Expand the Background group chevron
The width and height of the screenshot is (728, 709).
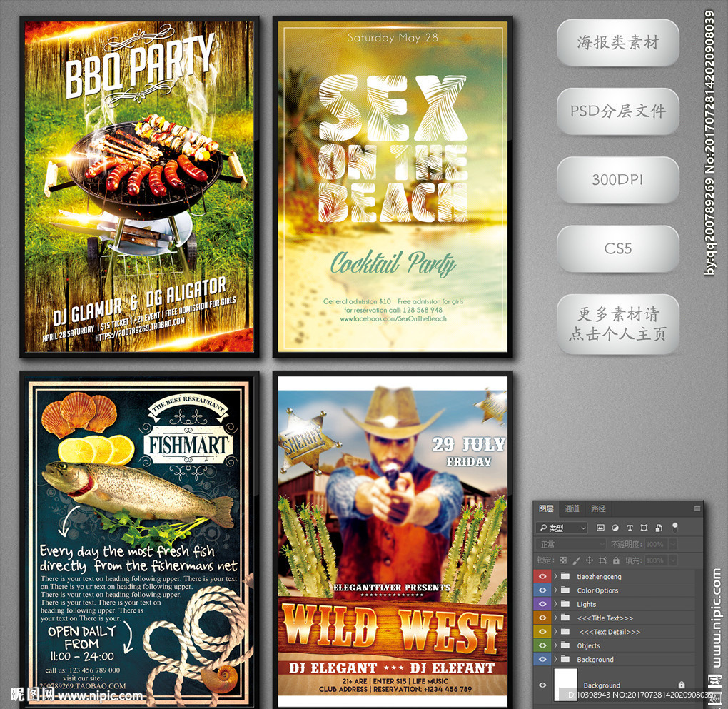click(x=555, y=659)
